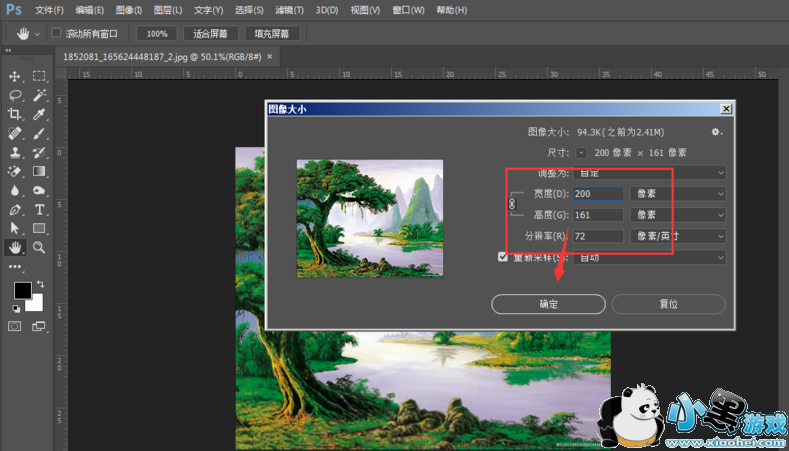Select the Clone Stamp tool
789x451 pixels.
coord(15,153)
